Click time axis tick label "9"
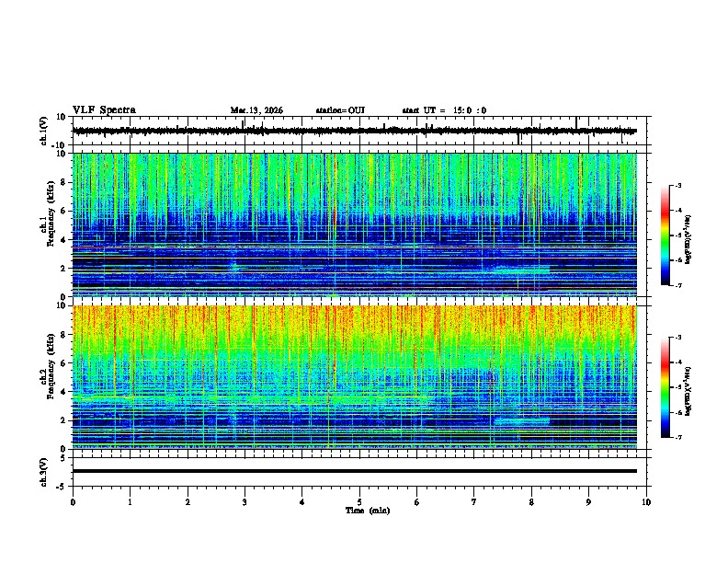This screenshot has height=563, width=728. point(588,502)
